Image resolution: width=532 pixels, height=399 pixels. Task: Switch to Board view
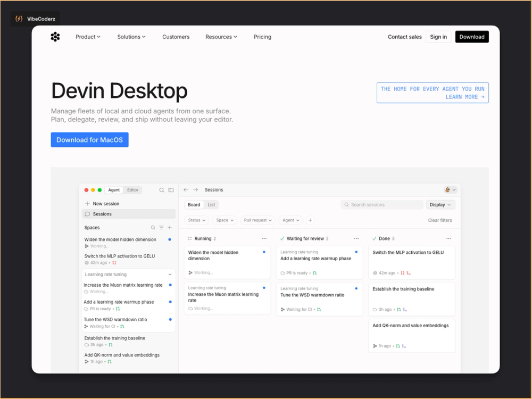click(x=194, y=205)
